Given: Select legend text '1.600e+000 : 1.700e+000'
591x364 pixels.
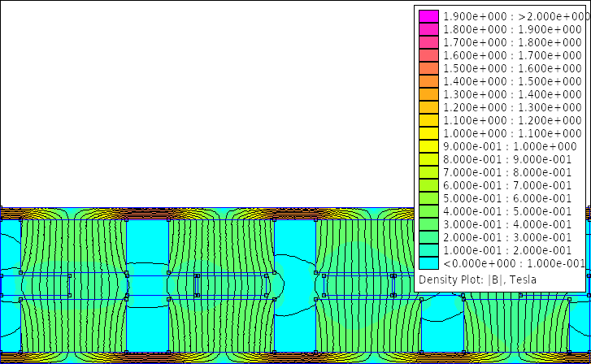Looking at the screenshot, I should coord(512,55).
